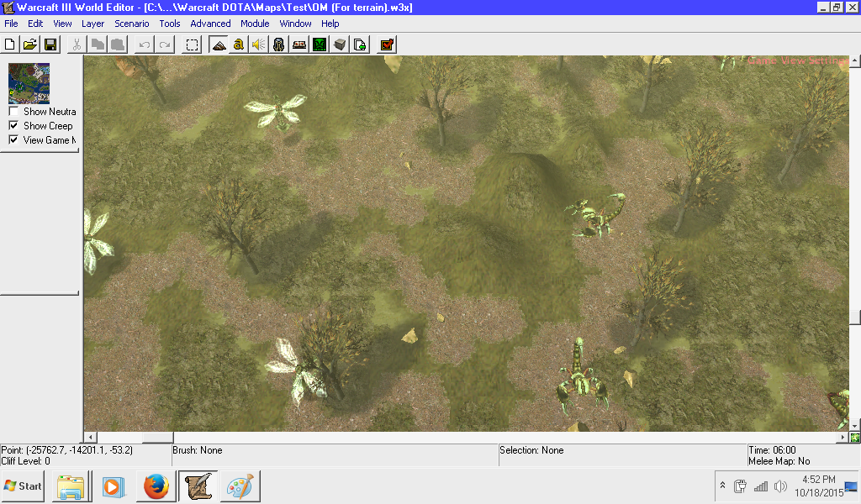Create a new map with New icon
The height and width of the screenshot is (504, 861).
tap(10, 45)
